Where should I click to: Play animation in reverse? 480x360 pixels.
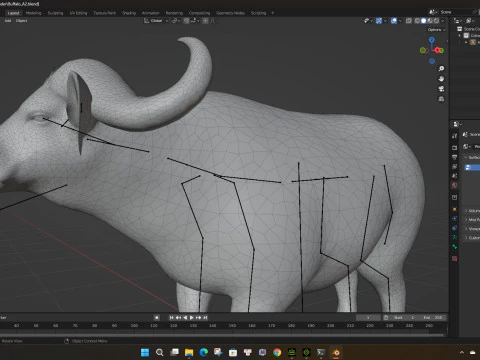coord(185,318)
